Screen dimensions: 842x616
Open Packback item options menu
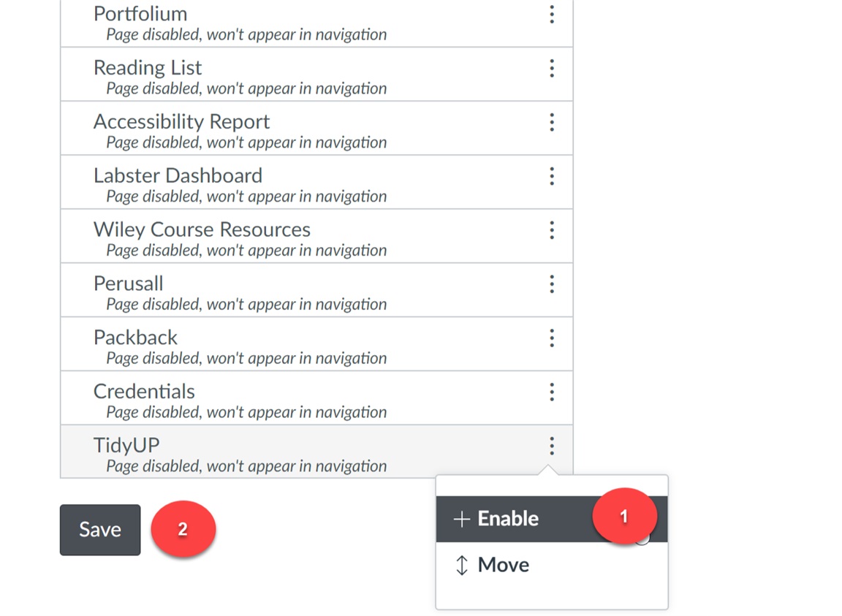click(552, 338)
